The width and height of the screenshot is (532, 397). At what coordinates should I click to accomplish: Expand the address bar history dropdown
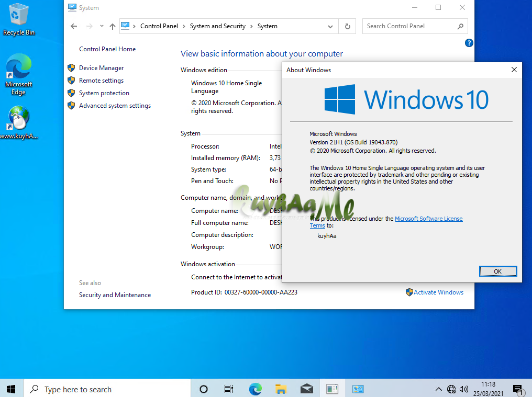(x=330, y=27)
